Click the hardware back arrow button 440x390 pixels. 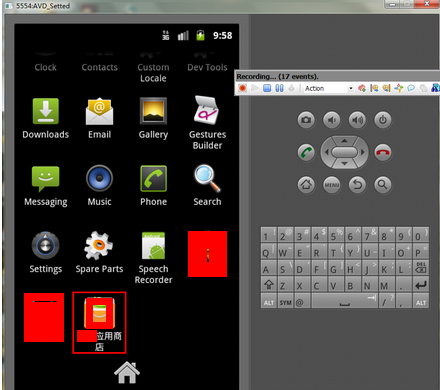click(357, 184)
